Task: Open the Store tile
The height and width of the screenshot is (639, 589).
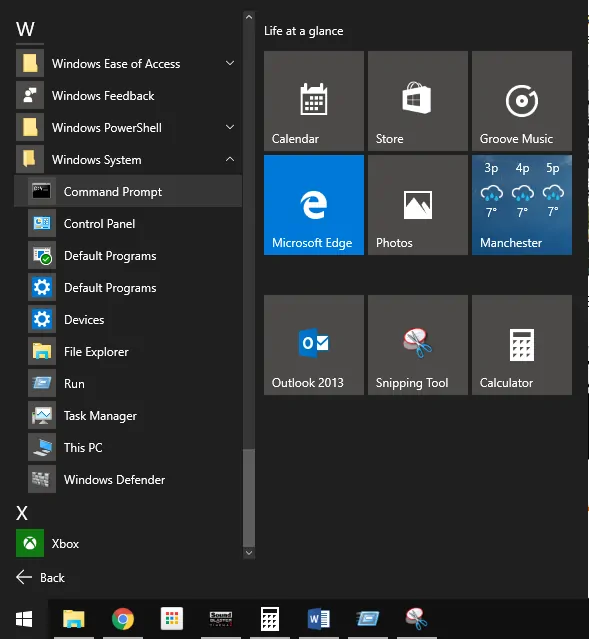Action: pos(418,101)
